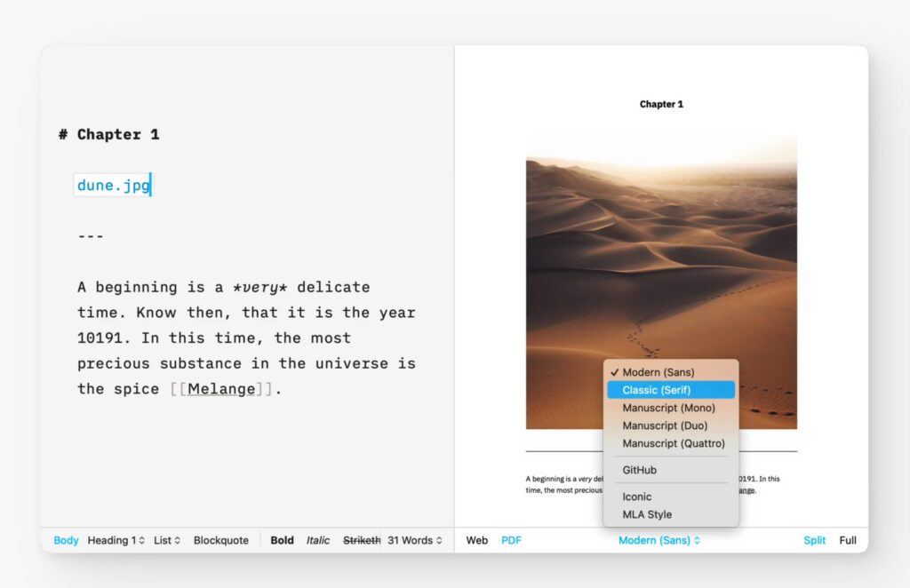Choose the Manuscript (Mono) font style
The height and width of the screenshot is (588, 910).
(670, 408)
